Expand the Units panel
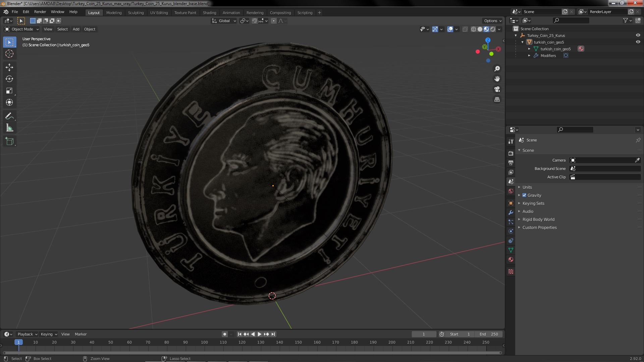 [527, 187]
